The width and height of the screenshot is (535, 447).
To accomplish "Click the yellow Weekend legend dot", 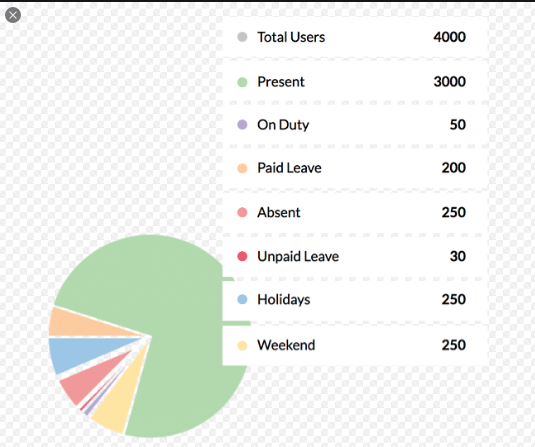I will click(242, 345).
